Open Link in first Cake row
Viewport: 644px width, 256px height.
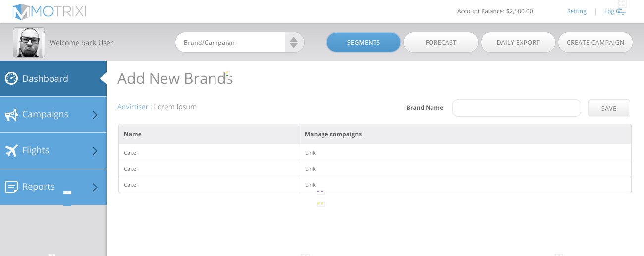[x=310, y=153]
